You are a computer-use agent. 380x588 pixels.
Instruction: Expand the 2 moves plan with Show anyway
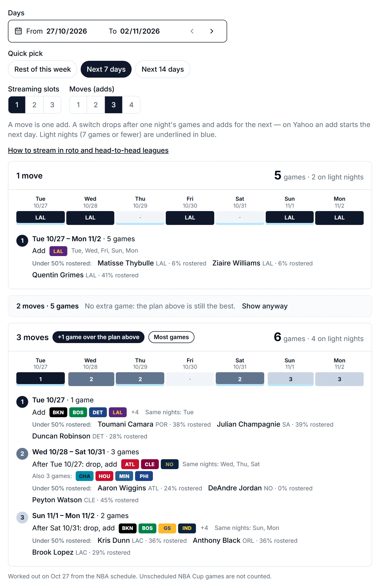[265, 306]
